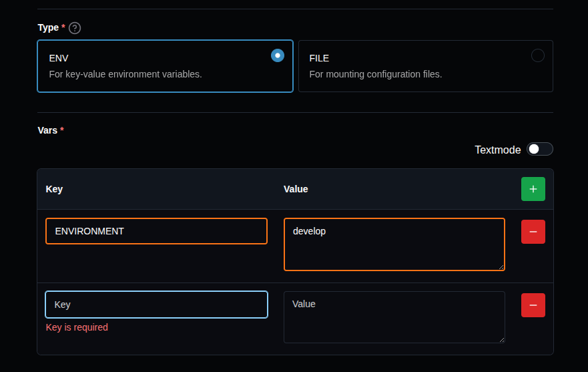Remove the ENVIRONMENT variable row
Image resolution: width=588 pixels, height=372 pixels.
(x=533, y=232)
